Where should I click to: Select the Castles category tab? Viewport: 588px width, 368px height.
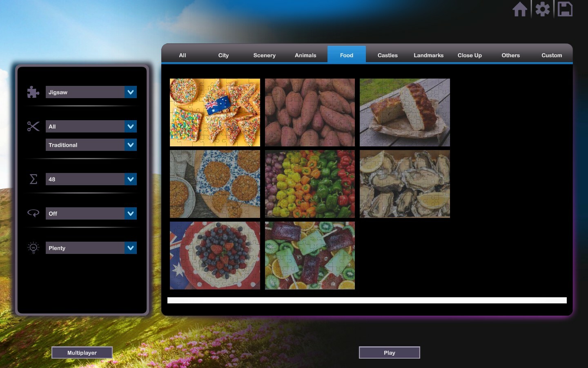(x=387, y=55)
